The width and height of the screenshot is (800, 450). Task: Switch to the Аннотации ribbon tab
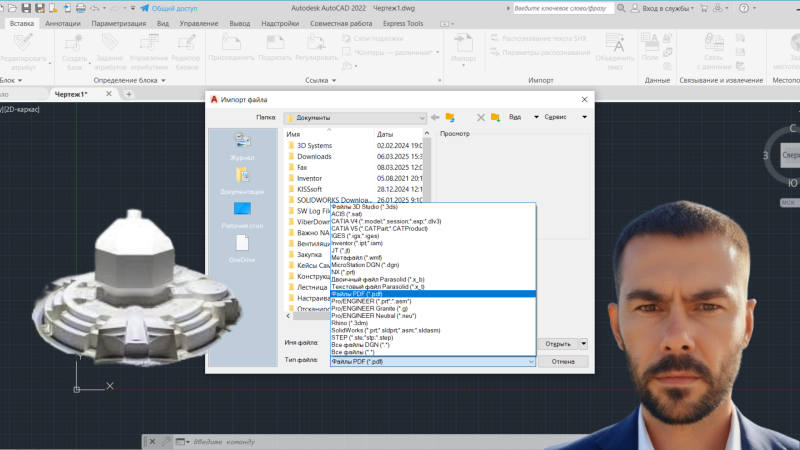[64, 22]
